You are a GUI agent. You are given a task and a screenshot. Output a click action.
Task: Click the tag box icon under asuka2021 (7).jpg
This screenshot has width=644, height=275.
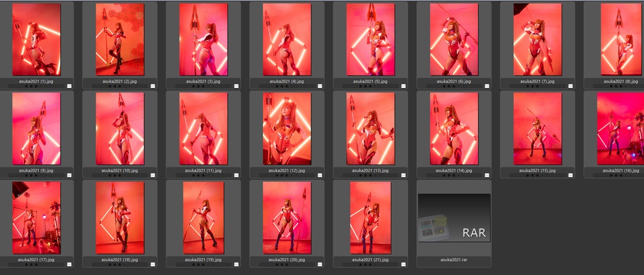coord(570,86)
